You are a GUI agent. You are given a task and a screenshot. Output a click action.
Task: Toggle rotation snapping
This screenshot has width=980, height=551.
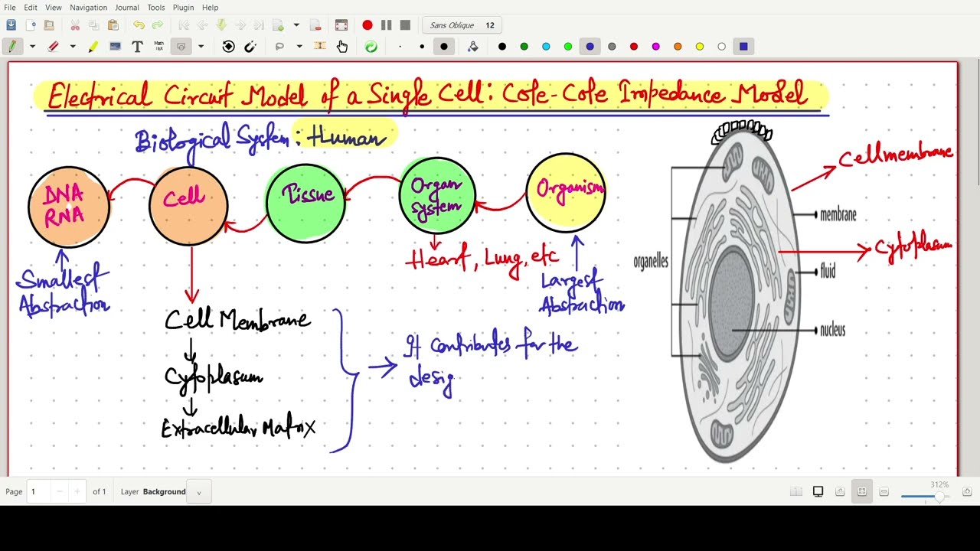pos(228,47)
